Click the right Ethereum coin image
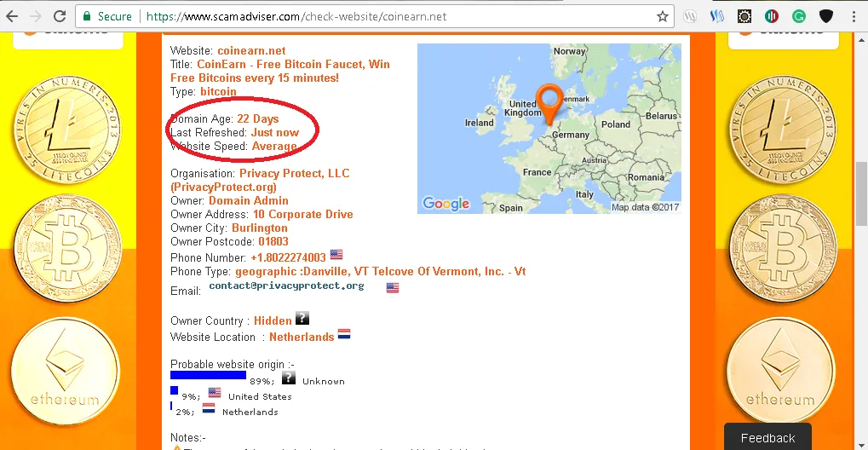 tap(780, 371)
